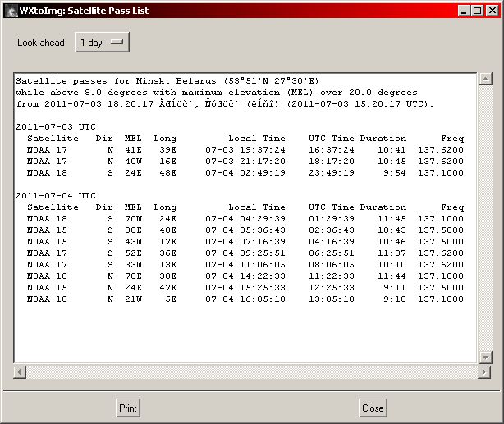This screenshot has height=424, width=504.
Task: Click the NOAA 18 pass at 23:49:19 UTC
Action: 245,173
